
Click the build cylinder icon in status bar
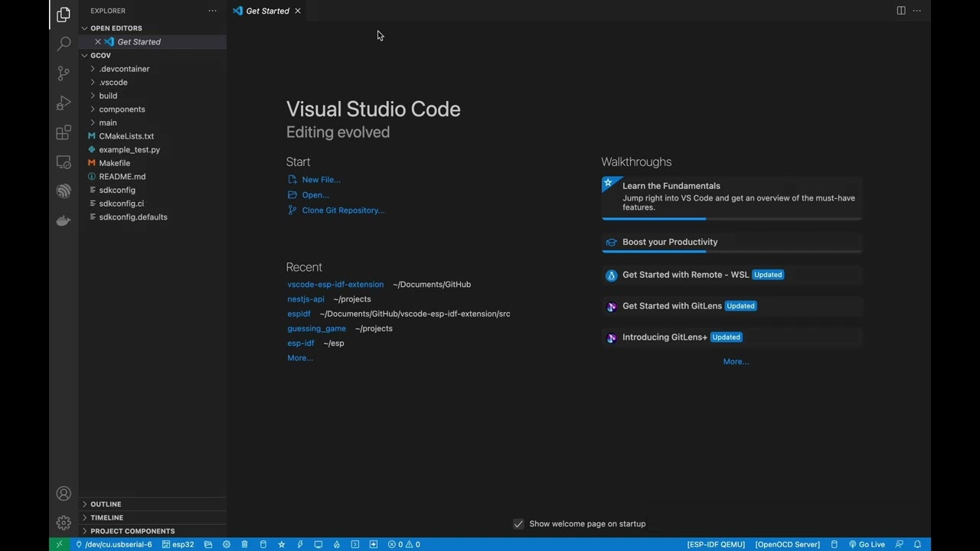point(263,544)
